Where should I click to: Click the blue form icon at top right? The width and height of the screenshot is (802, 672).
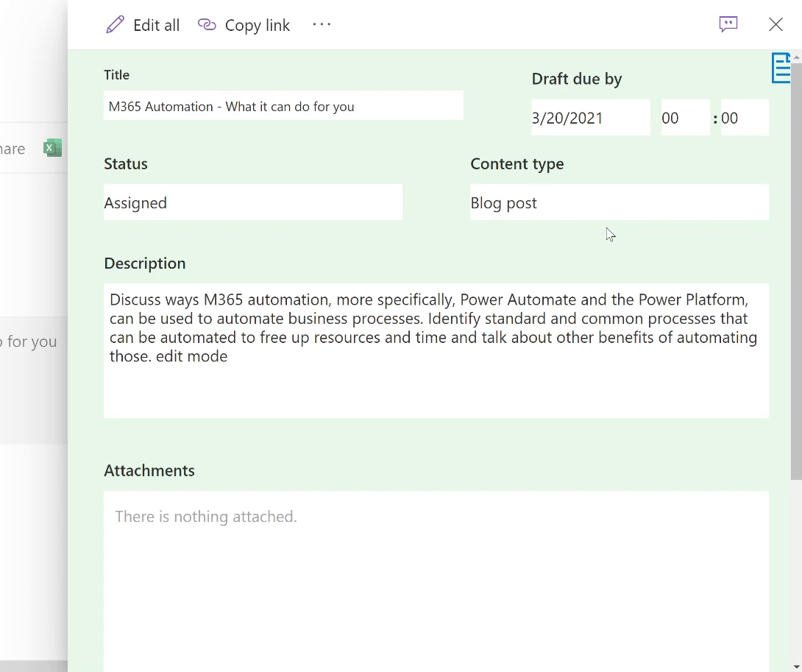click(x=781, y=68)
